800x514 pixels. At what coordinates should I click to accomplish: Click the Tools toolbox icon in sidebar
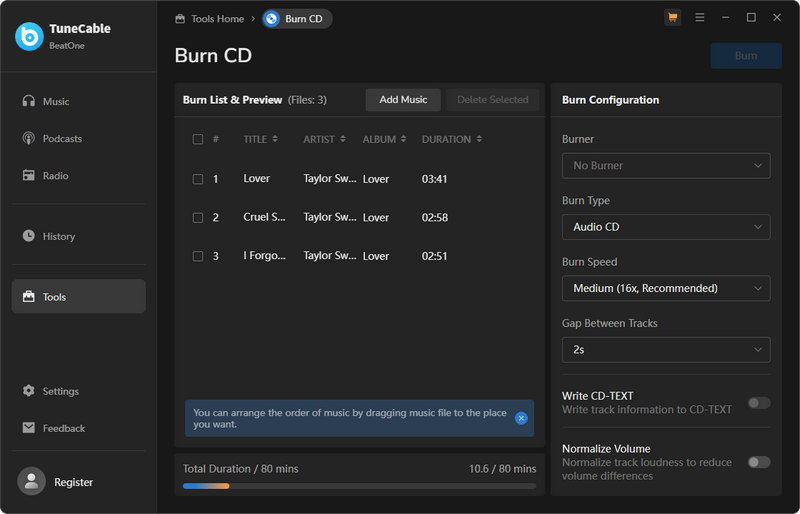29,297
